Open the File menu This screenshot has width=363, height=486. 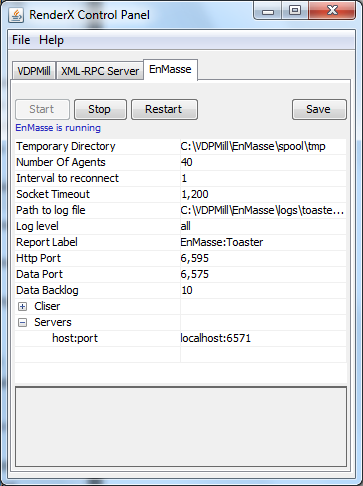[x=21, y=40]
